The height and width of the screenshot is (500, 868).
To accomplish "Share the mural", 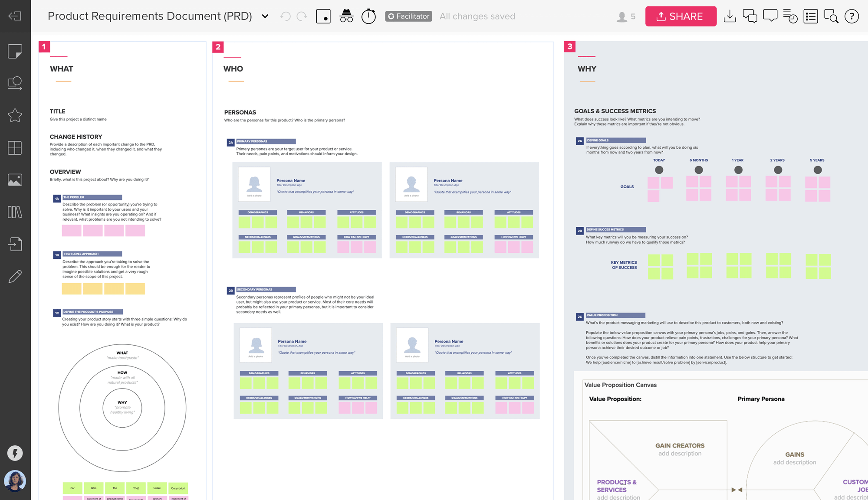I will click(681, 16).
